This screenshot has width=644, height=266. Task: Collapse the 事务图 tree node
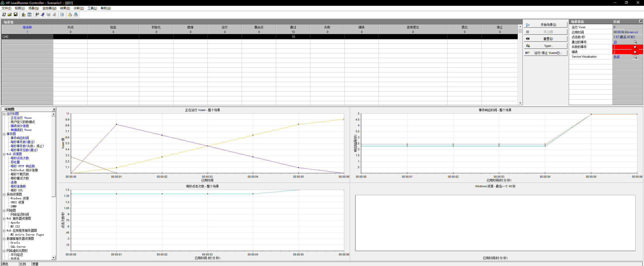point(4,134)
